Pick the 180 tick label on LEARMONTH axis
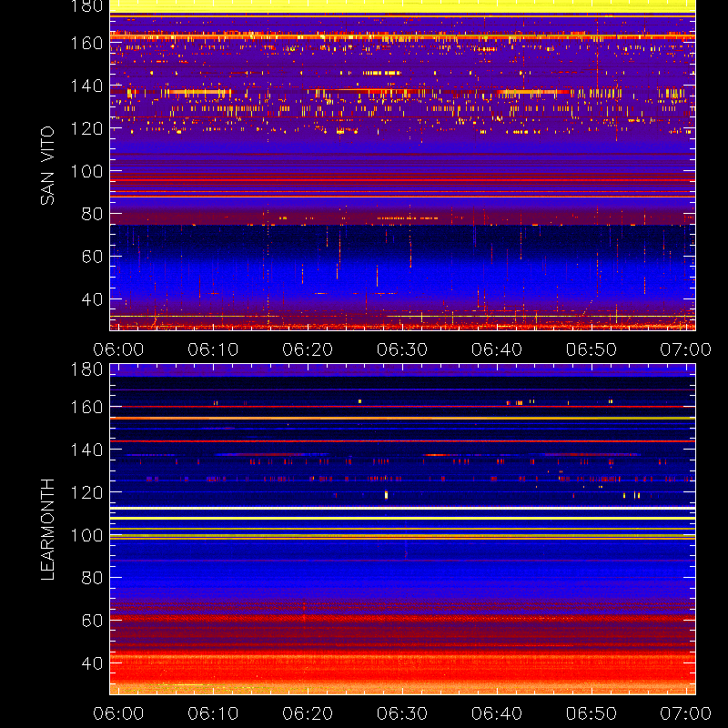This screenshot has height=728, width=728. coord(86,369)
